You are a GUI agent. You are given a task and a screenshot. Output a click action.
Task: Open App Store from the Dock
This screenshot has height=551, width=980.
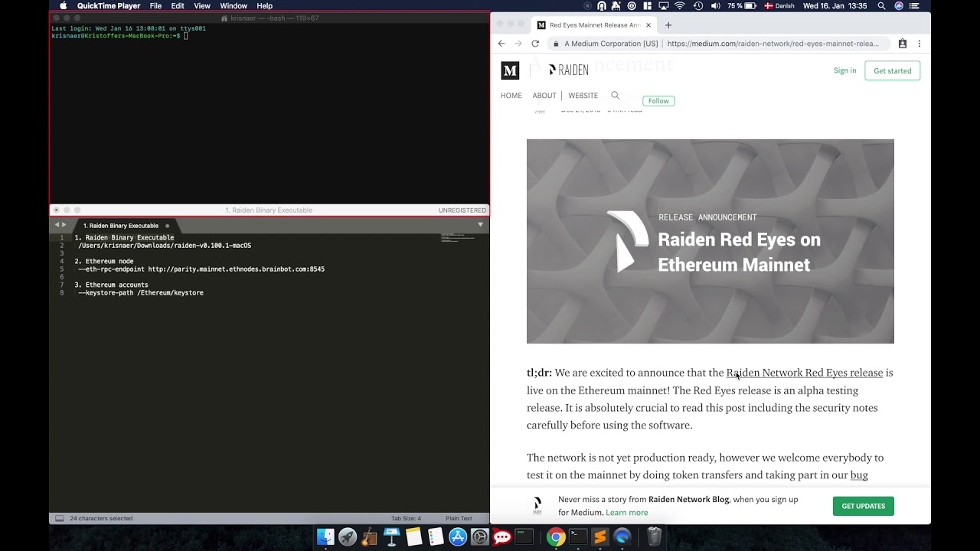(x=458, y=537)
